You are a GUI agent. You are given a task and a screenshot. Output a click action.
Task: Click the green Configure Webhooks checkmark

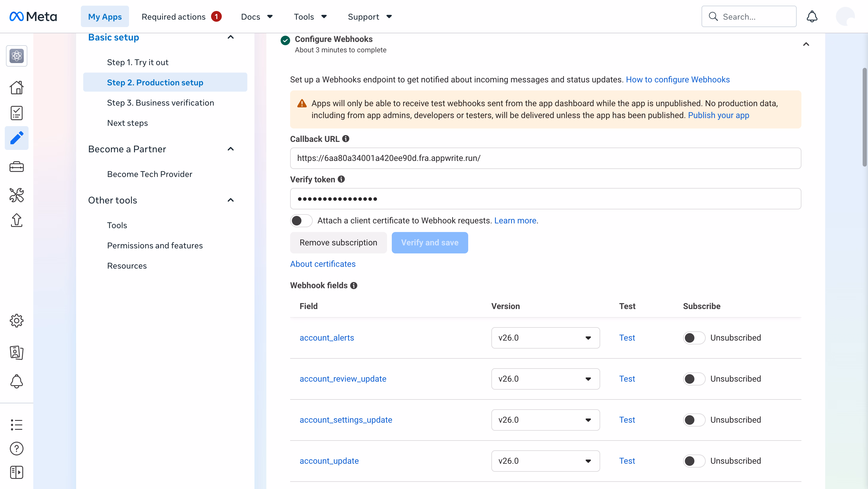[x=285, y=40]
